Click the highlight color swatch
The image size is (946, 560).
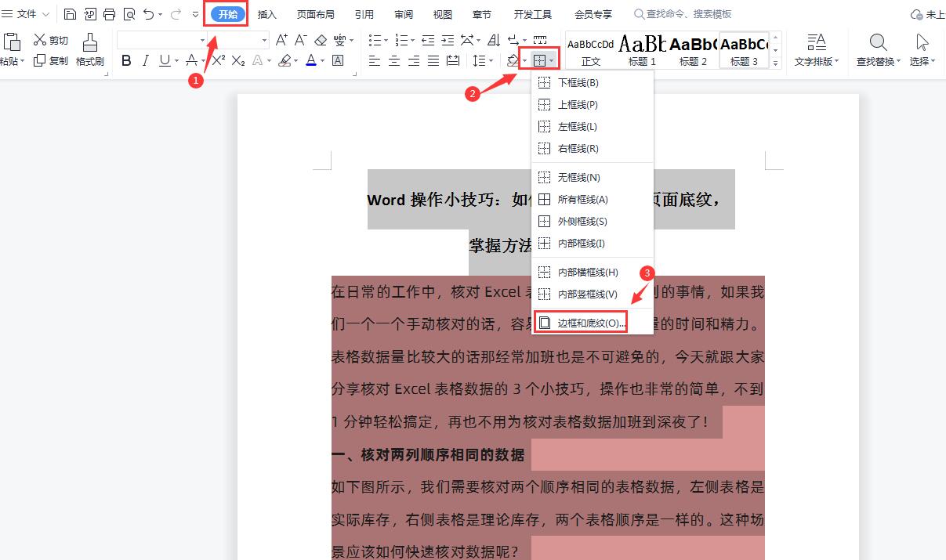coord(286,60)
